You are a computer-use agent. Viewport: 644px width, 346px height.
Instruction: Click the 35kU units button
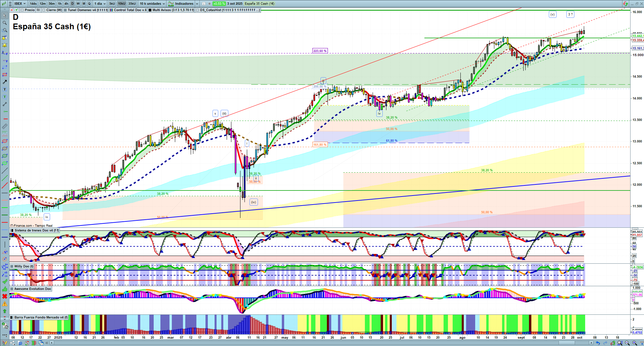pyautogui.click(x=132, y=4)
